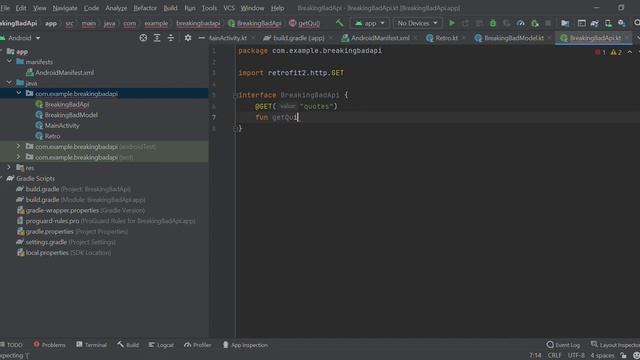Click the Collapse All icon in Project panel
640x360 pixels.
(x=171, y=38)
